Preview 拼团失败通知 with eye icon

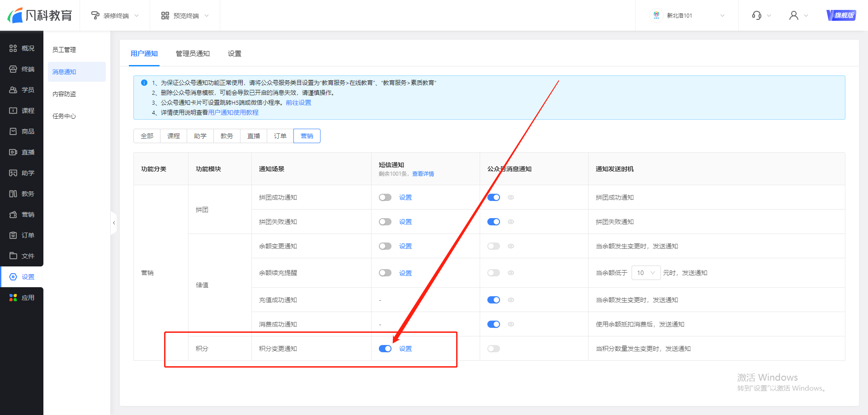coord(511,222)
